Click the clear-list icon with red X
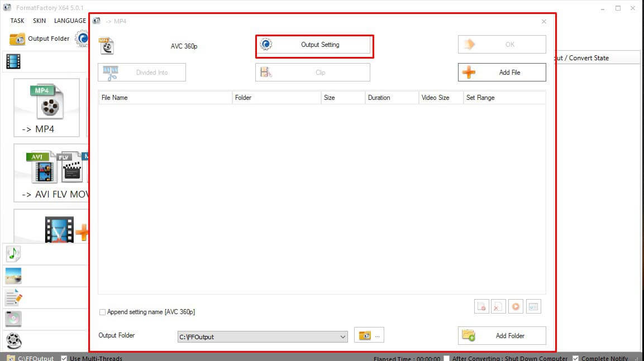The image size is (644, 361). point(498,306)
